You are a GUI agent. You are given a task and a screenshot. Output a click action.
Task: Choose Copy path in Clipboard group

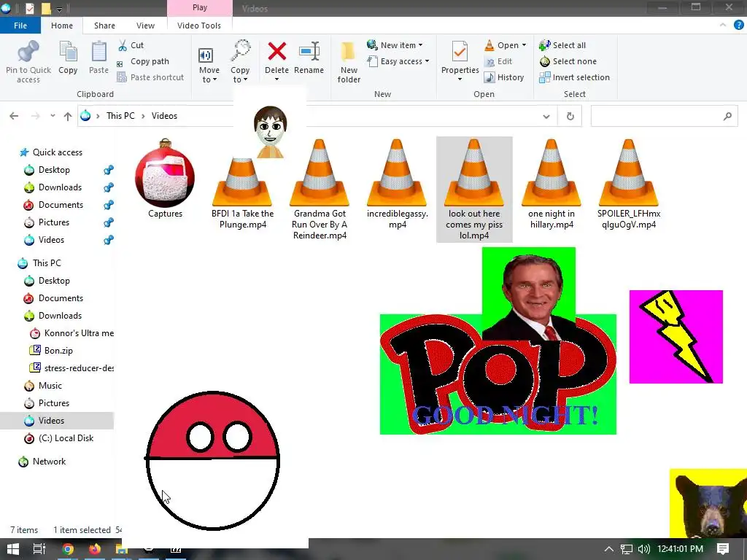click(x=143, y=61)
